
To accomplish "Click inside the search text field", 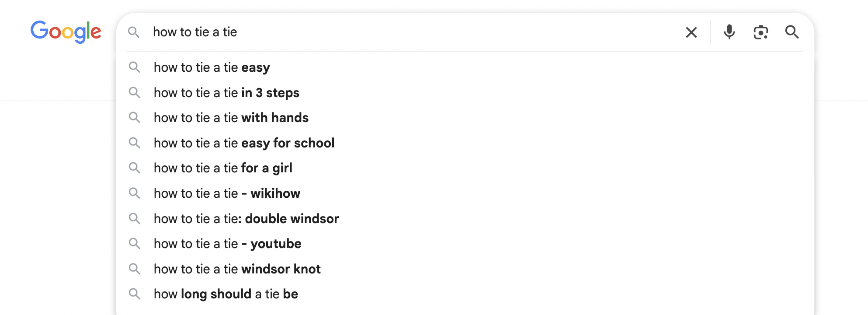I will 393,32.
